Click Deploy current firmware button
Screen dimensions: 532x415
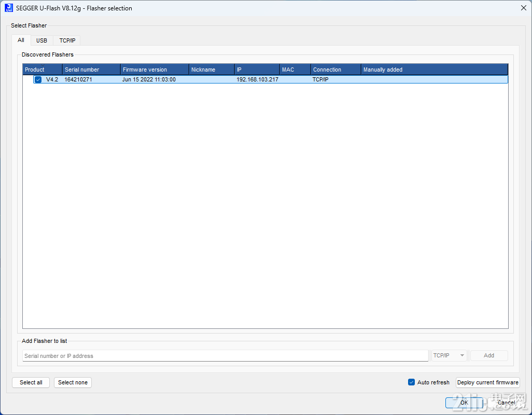[x=487, y=382]
